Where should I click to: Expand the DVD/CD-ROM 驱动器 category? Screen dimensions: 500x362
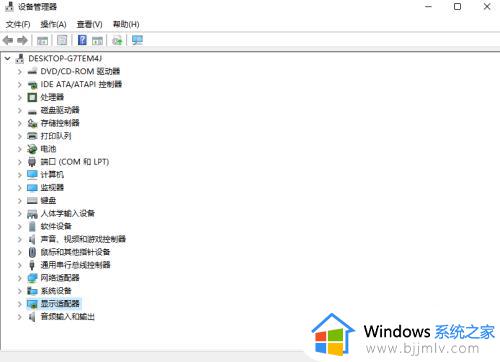coord(20,72)
